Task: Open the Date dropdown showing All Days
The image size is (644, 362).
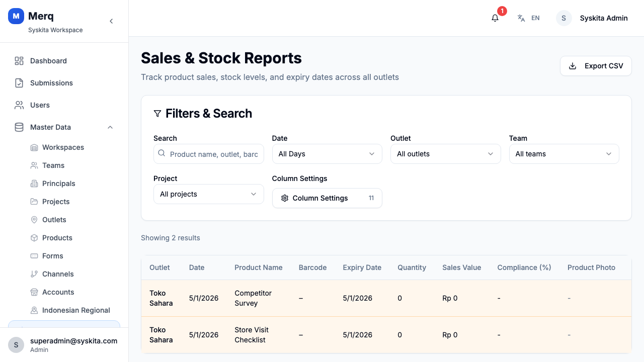Action: click(327, 154)
